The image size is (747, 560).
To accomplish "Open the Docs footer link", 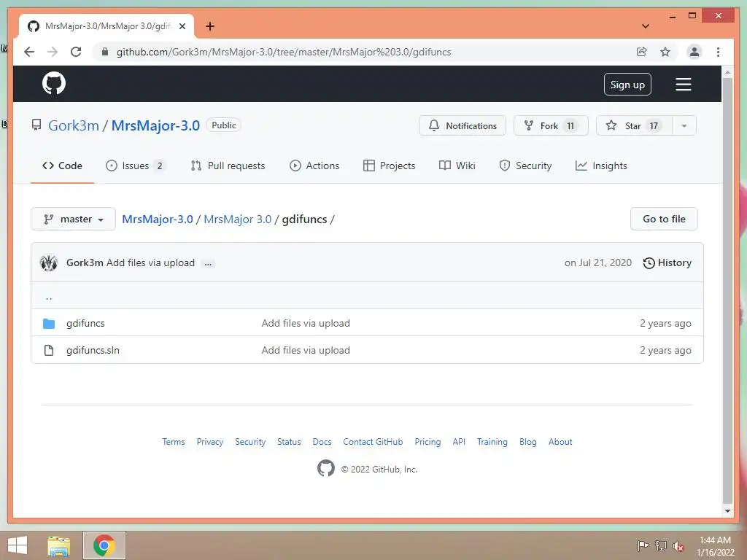I will [x=322, y=442].
